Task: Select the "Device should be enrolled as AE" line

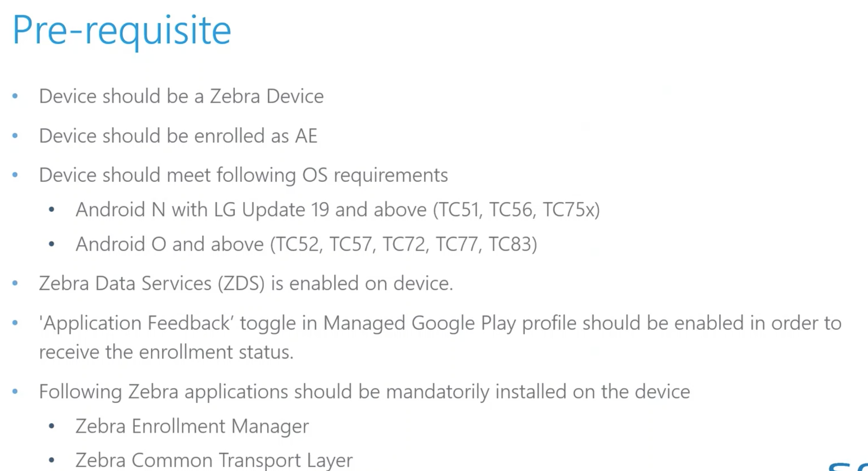Action: click(x=178, y=136)
